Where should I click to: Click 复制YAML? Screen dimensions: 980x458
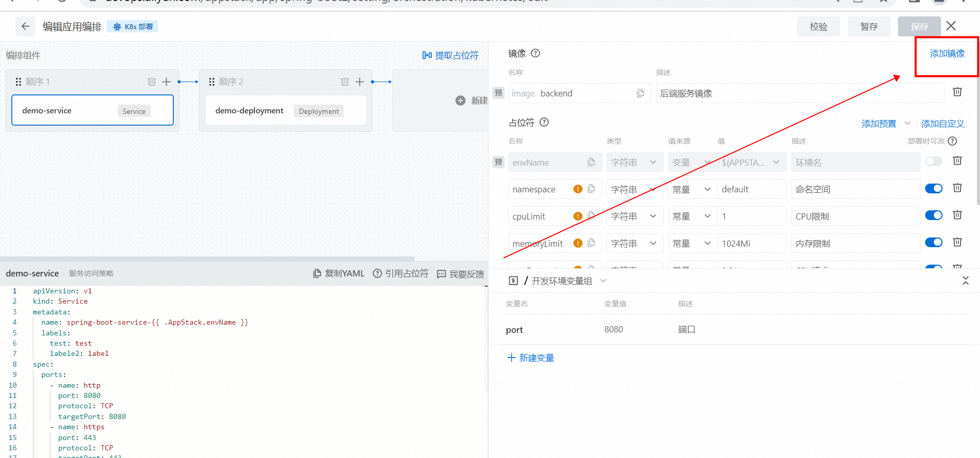339,273
